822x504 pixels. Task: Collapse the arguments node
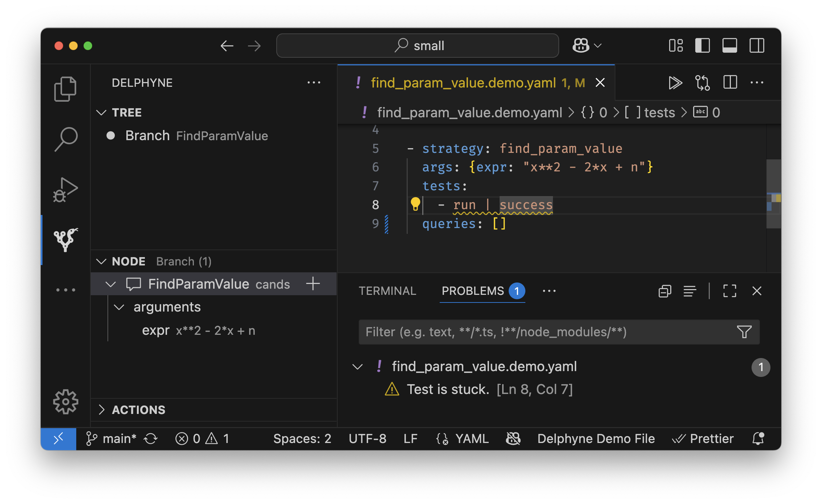[119, 307]
